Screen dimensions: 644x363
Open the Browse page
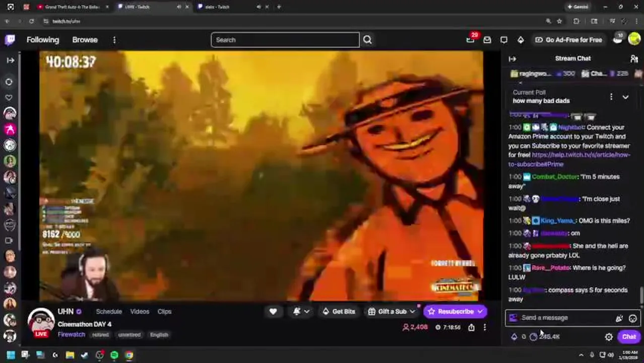[85, 40]
